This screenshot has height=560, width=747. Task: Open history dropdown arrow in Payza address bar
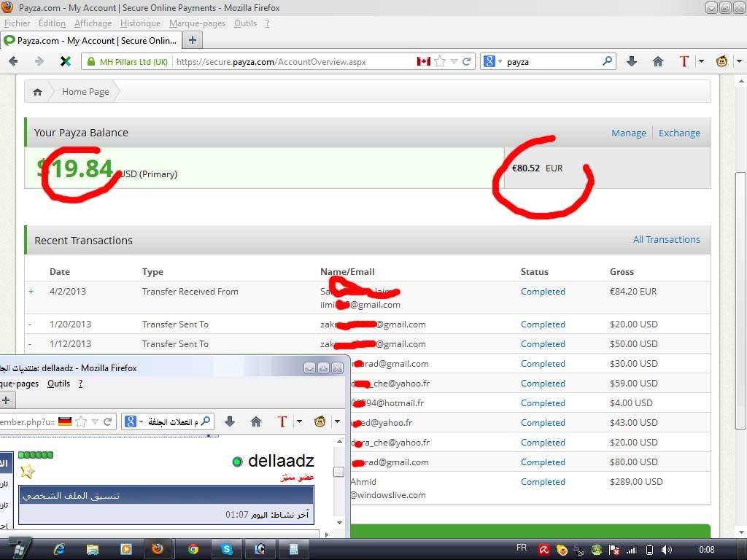(454, 61)
